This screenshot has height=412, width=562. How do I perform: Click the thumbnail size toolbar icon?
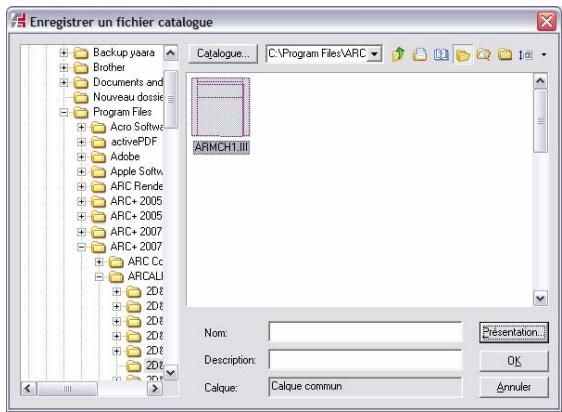[525, 55]
